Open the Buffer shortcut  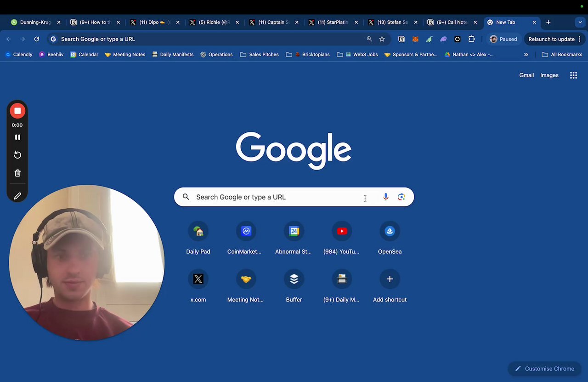click(294, 286)
